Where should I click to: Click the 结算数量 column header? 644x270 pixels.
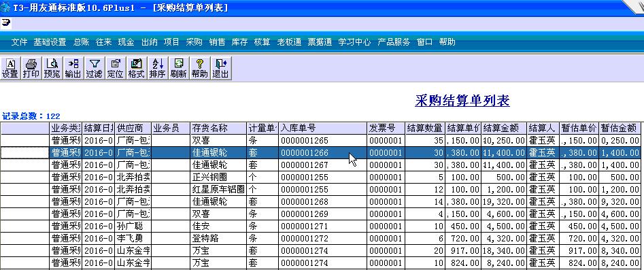tap(424, 128)
